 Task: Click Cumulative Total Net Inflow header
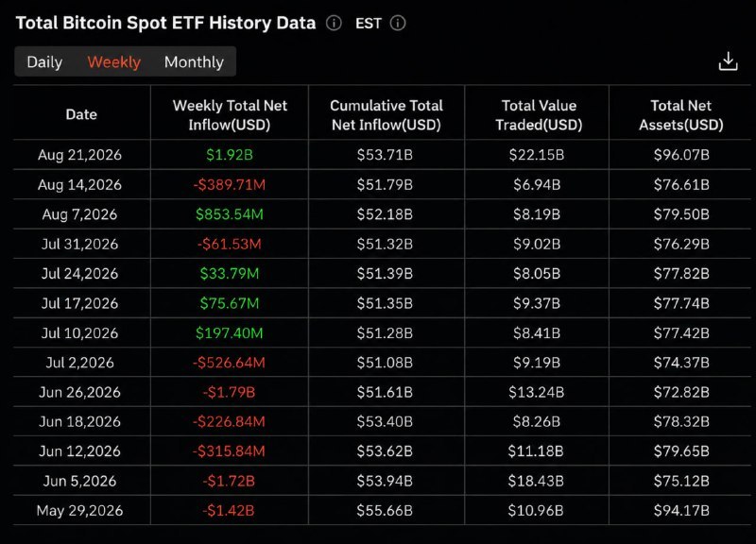387,115
